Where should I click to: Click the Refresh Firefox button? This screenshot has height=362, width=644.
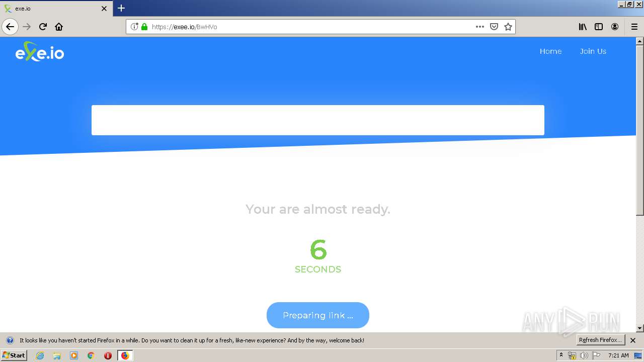[600, 340]
